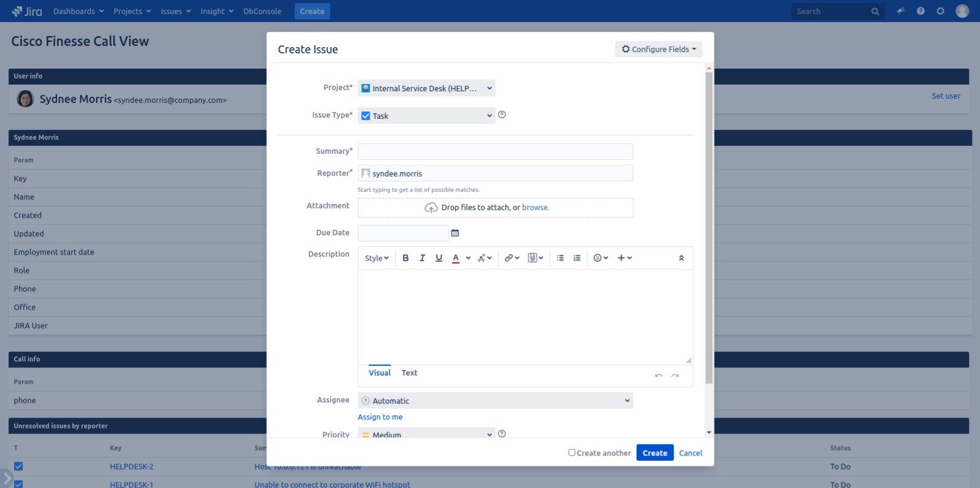Expand the Issues menu

click(x=176, y=11)
